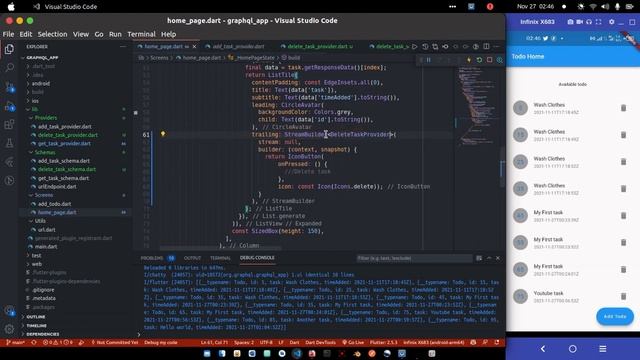Viewport: 640px width, 360px height.
Task: Open get_task_schema.dart in explorer
Action: click(63, 178)
